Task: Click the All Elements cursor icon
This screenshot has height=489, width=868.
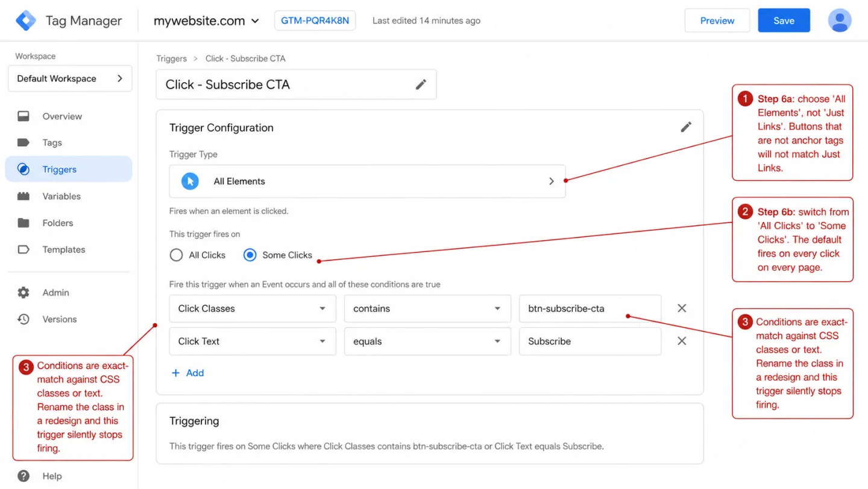Action: click(x=190, y=181)
